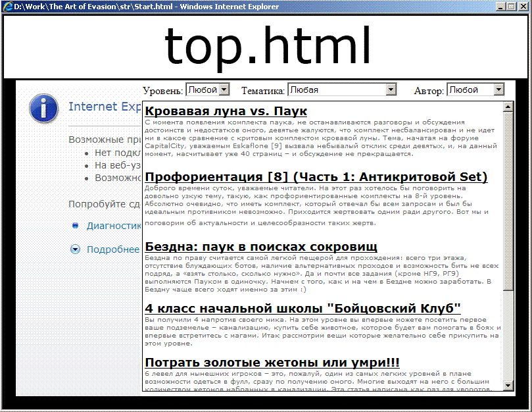
Task: Click the Уровень label
Action: tap(162, 91)
